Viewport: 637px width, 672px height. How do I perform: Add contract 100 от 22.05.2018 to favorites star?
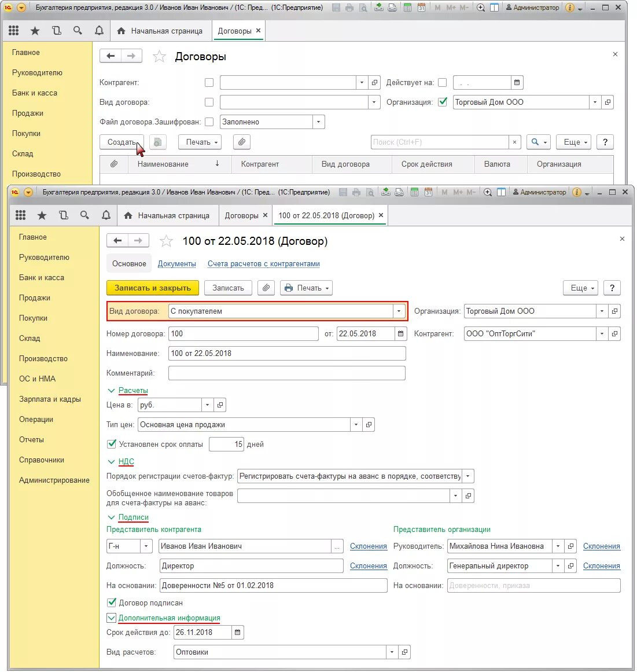coord(166,241)
